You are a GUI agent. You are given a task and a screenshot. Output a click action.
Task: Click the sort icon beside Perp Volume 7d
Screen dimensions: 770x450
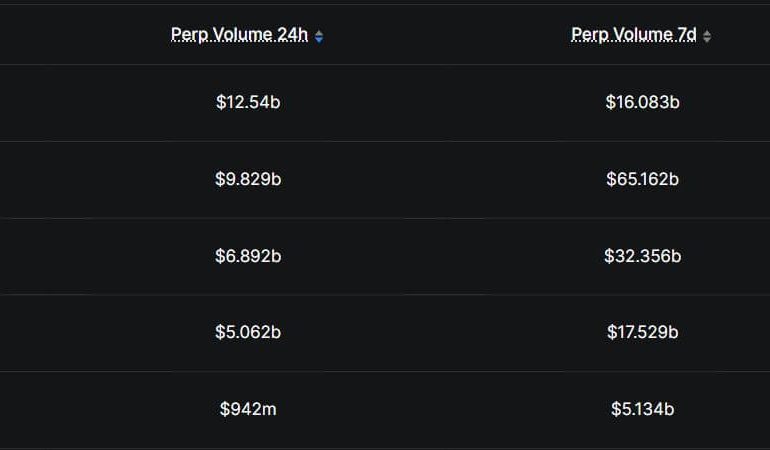(707, 37)
